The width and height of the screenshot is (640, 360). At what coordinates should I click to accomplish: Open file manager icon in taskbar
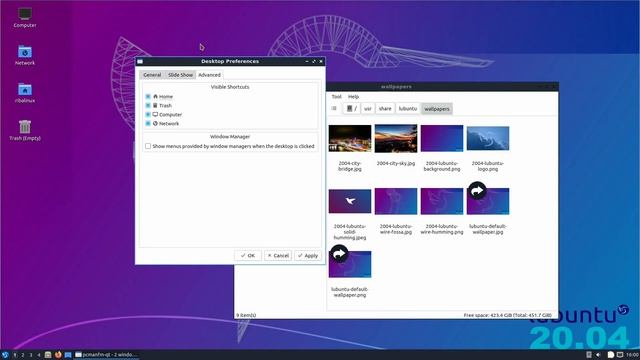(48, 355)
